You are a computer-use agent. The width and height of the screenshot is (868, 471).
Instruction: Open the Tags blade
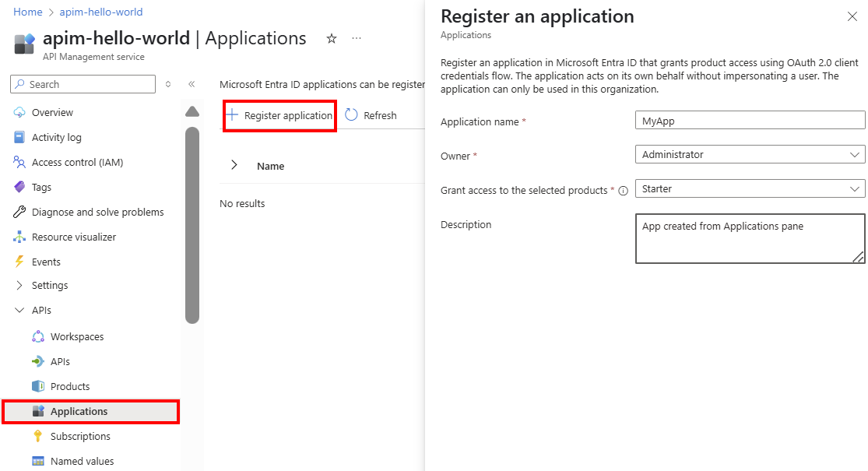pos(44,186)
